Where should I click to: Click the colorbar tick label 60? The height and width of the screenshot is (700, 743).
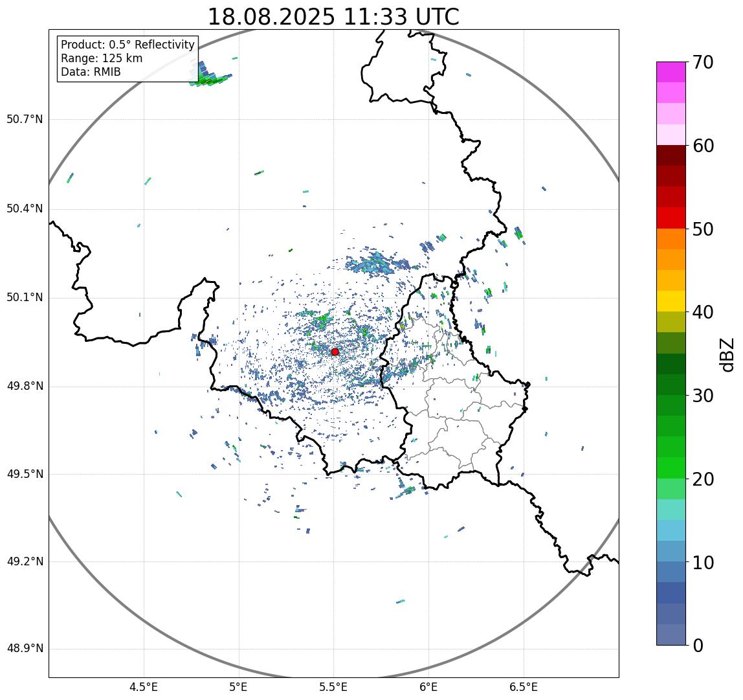[x=703, y=146]
